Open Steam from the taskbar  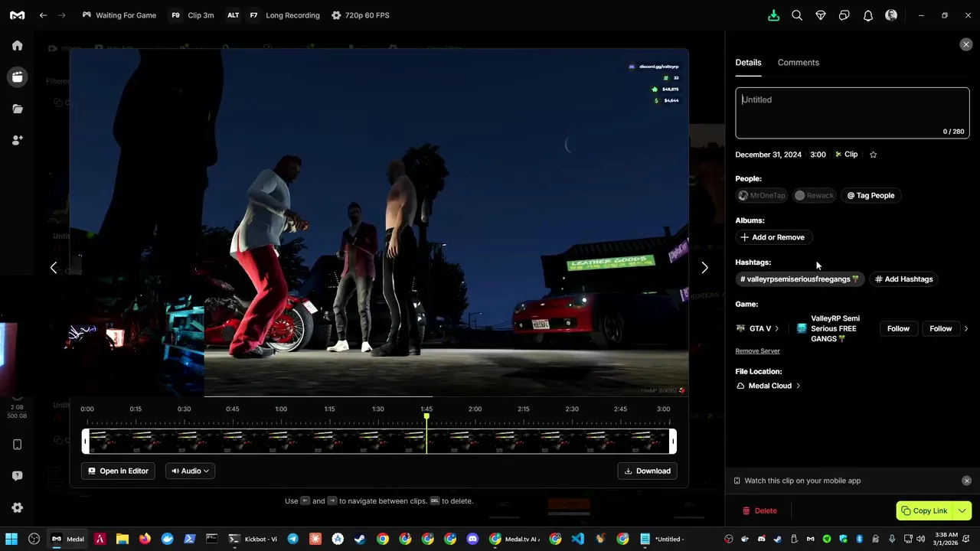point(360,539)
